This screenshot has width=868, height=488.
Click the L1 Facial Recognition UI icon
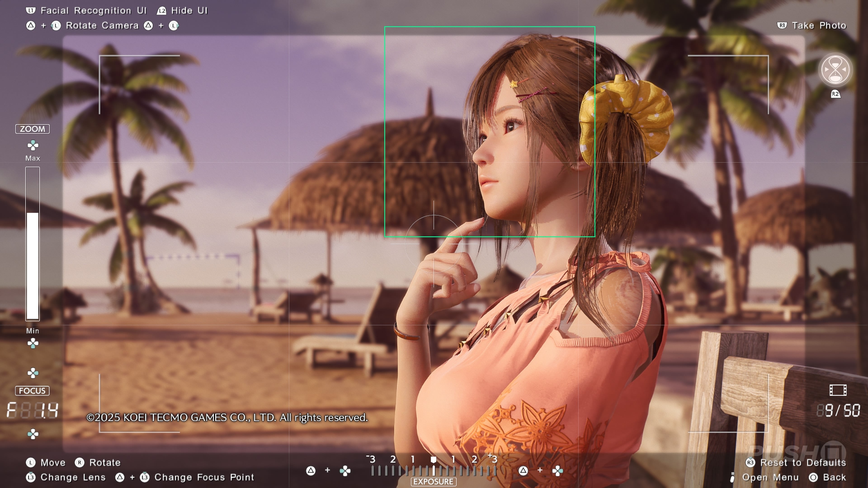point(30,10)
